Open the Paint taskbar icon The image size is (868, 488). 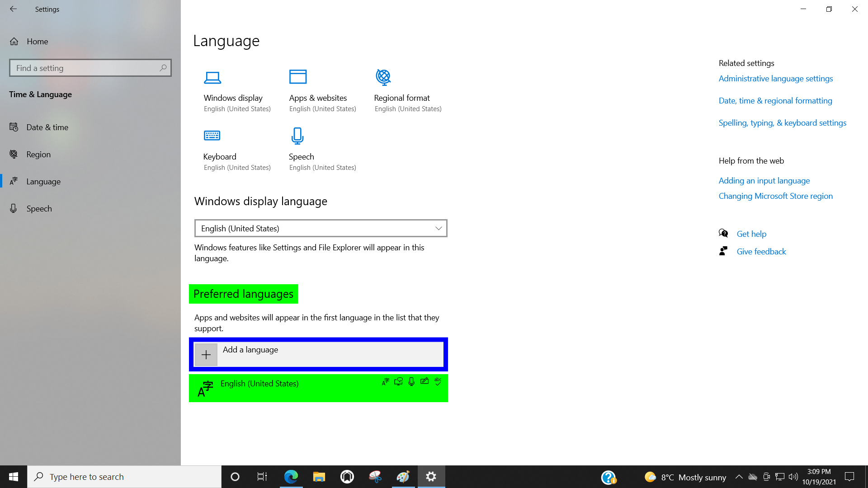403,477
